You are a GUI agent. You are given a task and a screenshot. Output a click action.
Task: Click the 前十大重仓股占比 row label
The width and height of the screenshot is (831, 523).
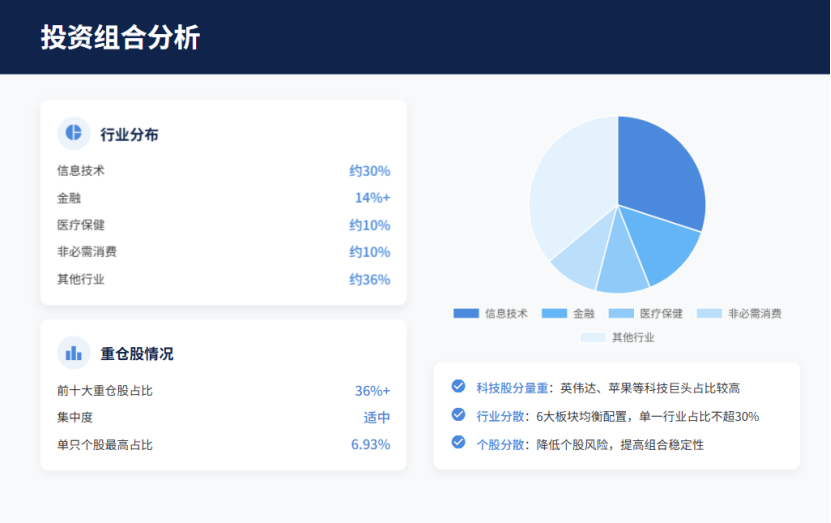point(105,390)
